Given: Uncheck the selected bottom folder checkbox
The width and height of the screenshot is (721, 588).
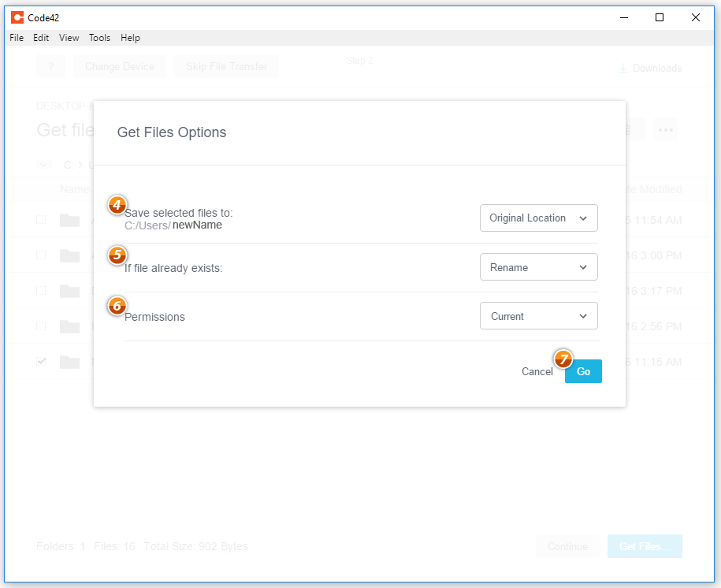Looking at the screenshot, I should (x=41, y=361).
